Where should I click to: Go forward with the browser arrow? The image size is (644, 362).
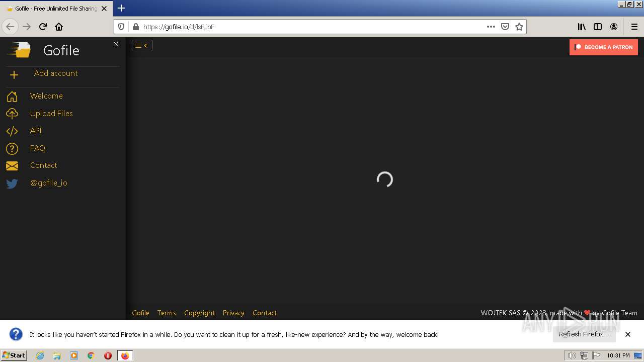[x=27, y=27]
